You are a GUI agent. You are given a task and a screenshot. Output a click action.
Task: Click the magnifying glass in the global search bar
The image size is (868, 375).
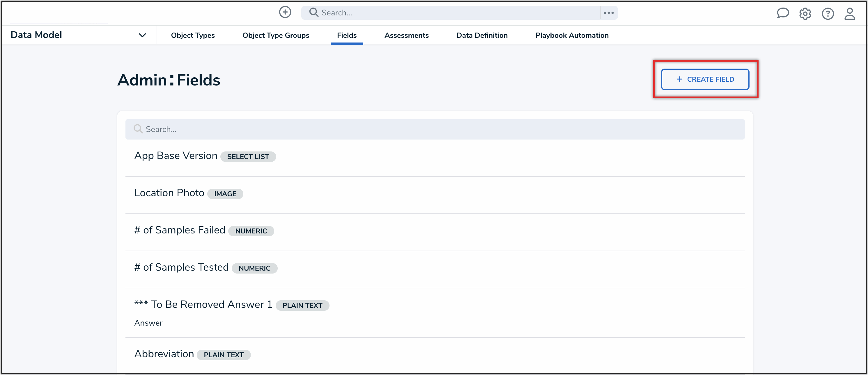[x=313, y=12]
